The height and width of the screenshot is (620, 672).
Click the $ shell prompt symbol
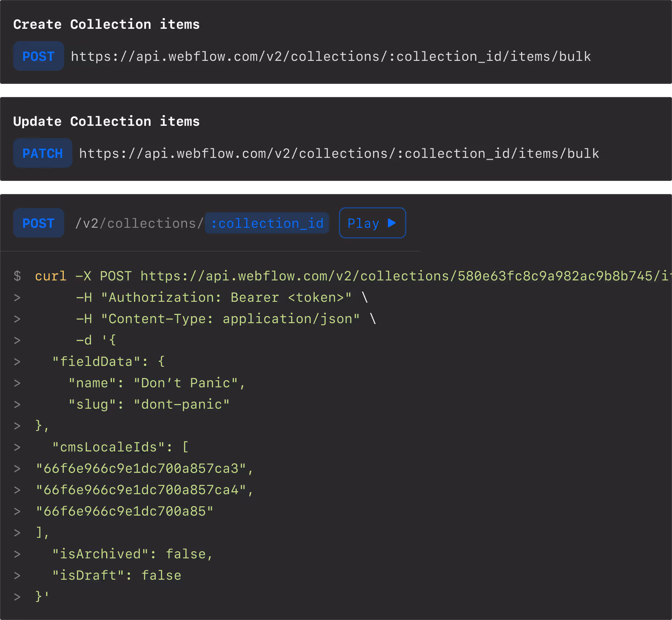tap(17, 276)
